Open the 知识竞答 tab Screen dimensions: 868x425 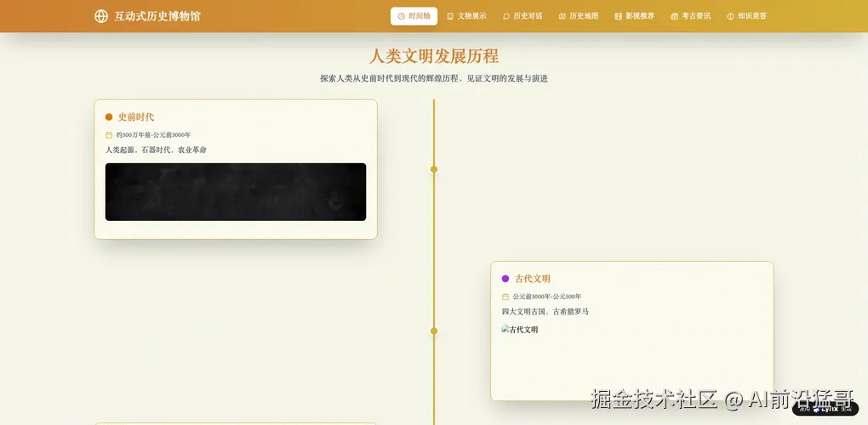click(747, 16)
